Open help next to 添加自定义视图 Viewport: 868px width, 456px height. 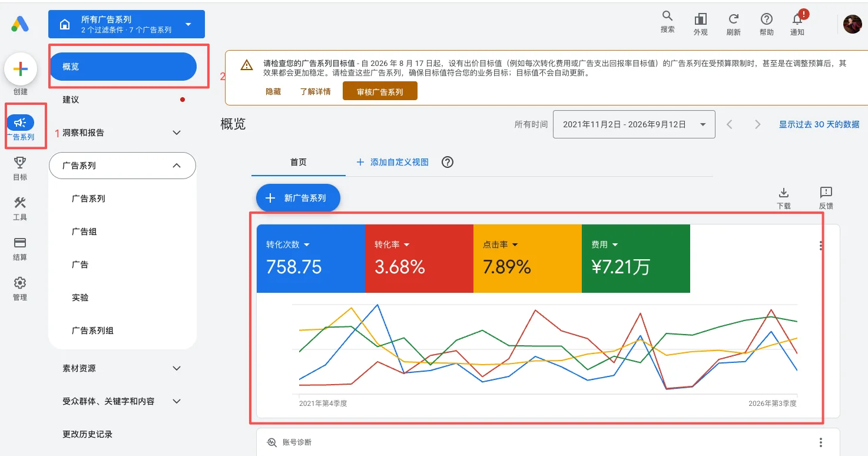coord(448,162)
